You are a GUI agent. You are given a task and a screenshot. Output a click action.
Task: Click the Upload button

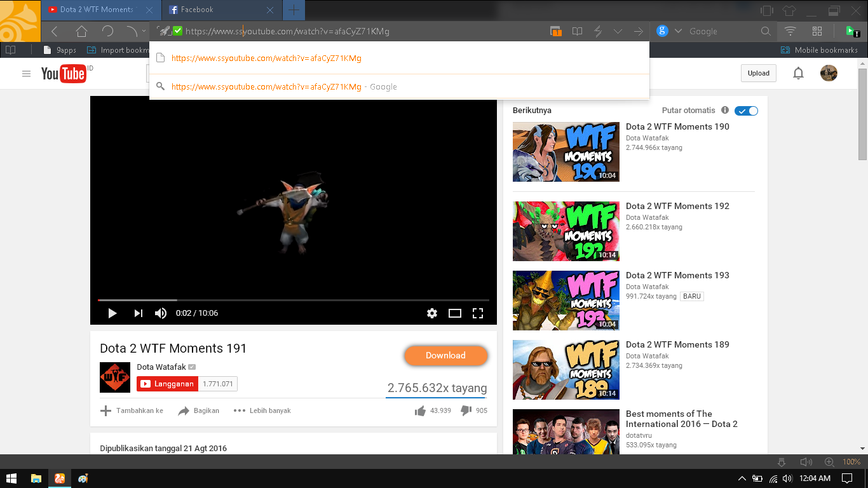click(758, 73)
